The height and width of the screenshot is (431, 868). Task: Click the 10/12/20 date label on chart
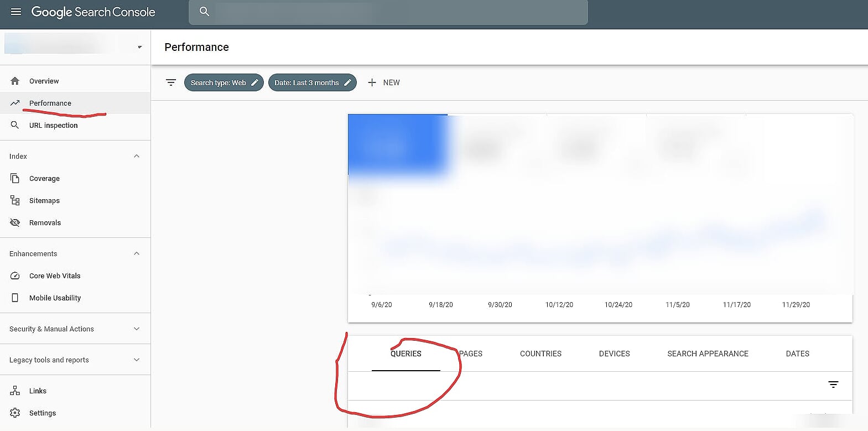coord(559,305)
